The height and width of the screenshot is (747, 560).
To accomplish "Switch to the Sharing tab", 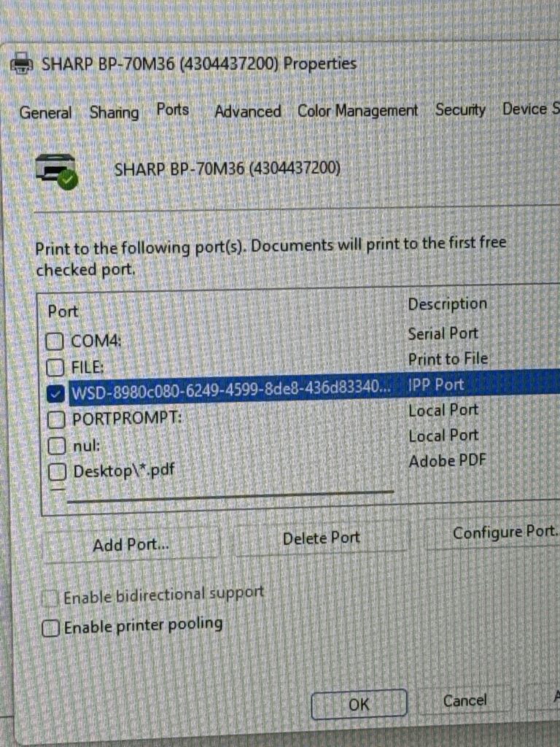I will pos(114,112).
